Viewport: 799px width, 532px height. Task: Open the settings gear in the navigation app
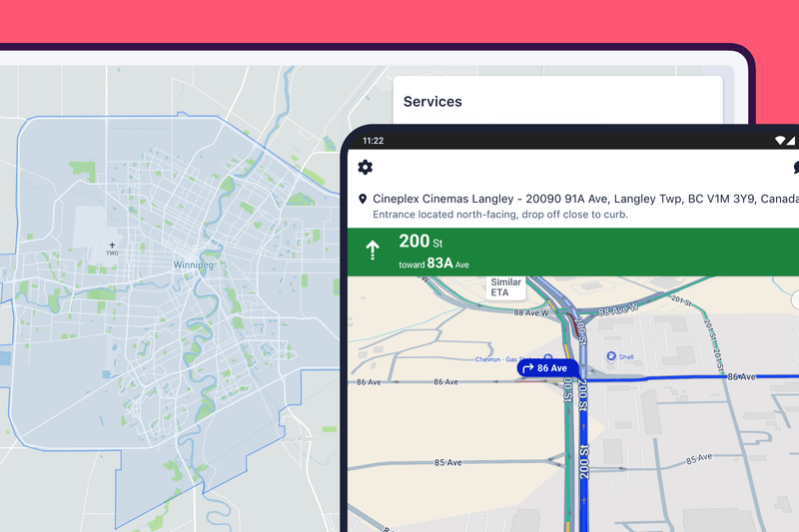pos(365,167)
